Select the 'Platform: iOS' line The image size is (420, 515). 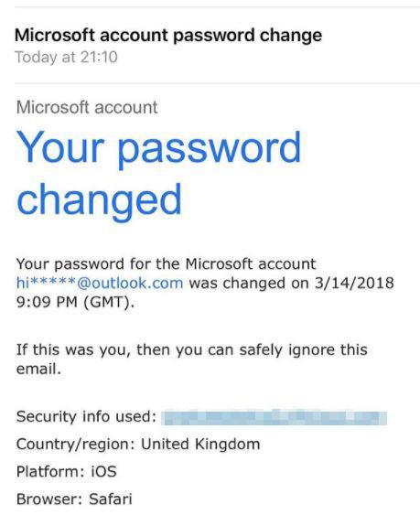67,472
